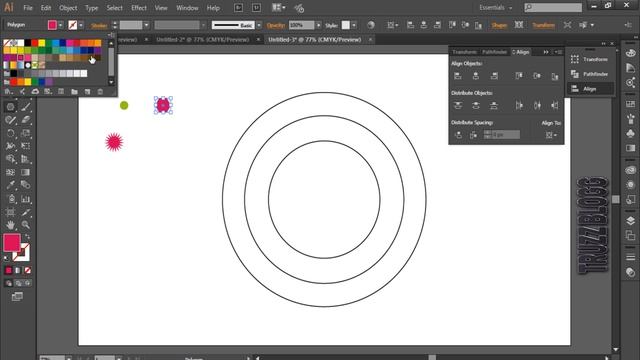Viewport: 640px width, 360px height.
Task: Open Transform from collapsed dock
Action: [x=590, y=59]
